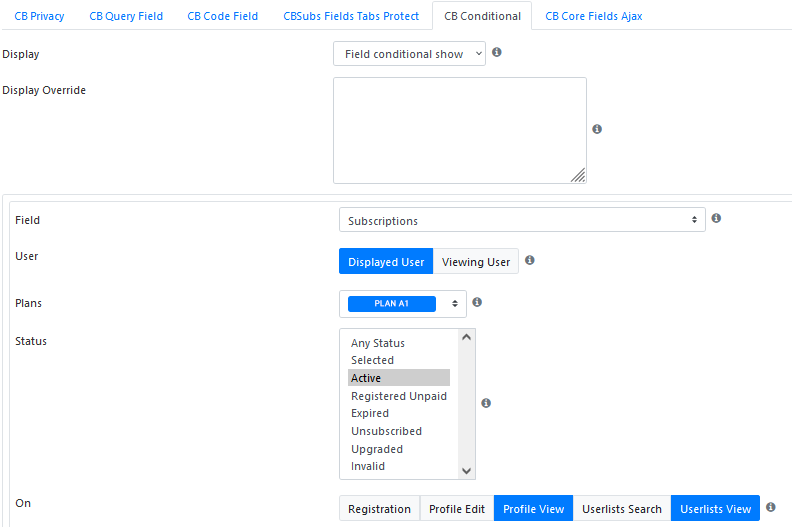Click info icon beside Display Override textarea

(x=597, y=129)
